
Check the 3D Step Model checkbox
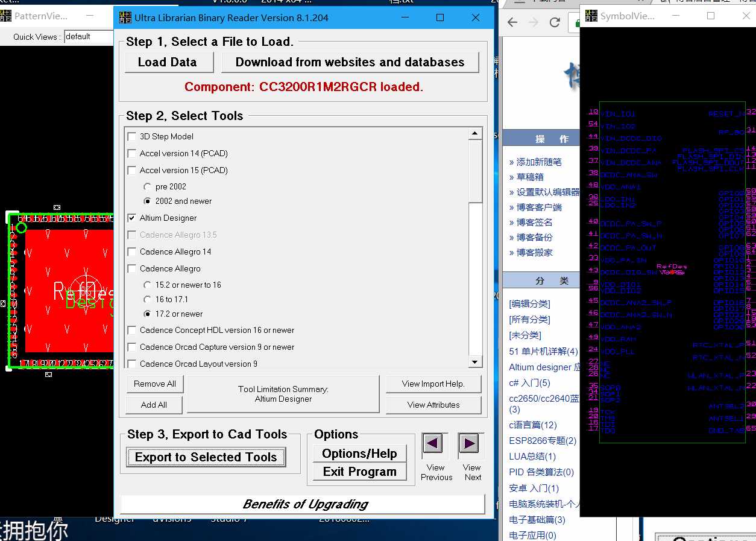pos(132,136)
